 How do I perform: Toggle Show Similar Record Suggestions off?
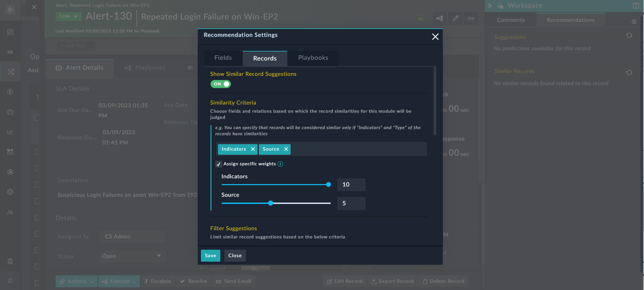pos(221,84)
